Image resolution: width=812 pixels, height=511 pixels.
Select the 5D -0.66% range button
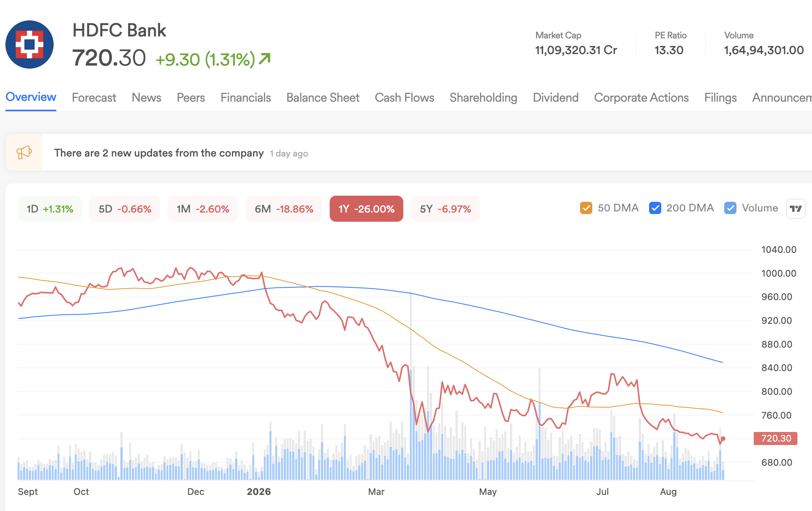(x=125, y=209)
